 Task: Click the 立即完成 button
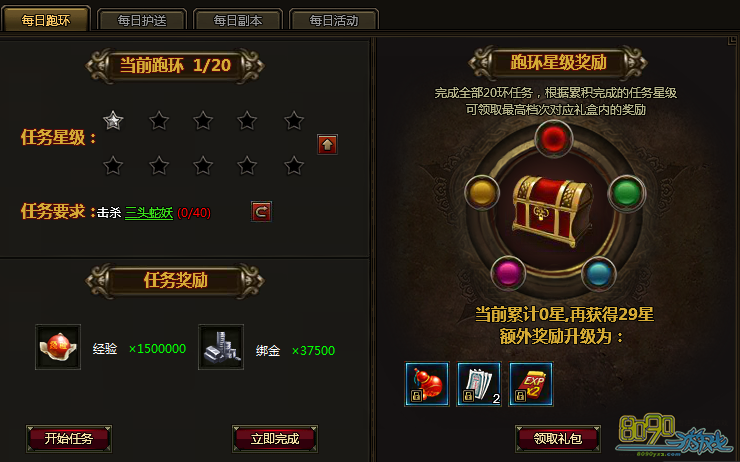pyautogui.click(x=275, y=439)
